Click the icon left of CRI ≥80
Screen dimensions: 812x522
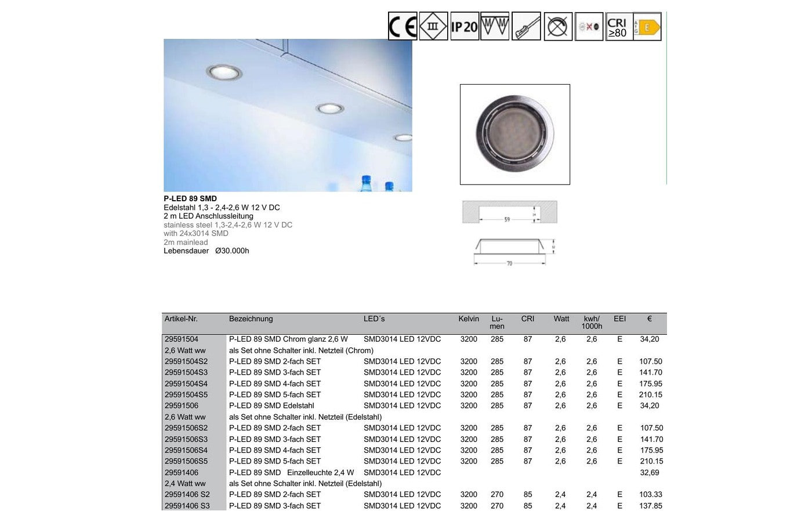coord(589,27)
